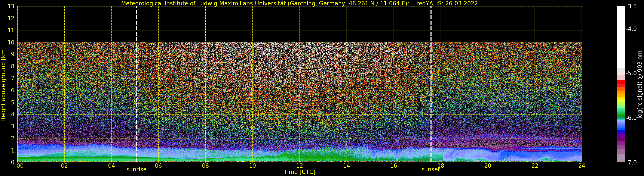
Task: Click the 'Meteorological Institute of Ludwig-Maximilians-Universität' title text
Action: 203,3
